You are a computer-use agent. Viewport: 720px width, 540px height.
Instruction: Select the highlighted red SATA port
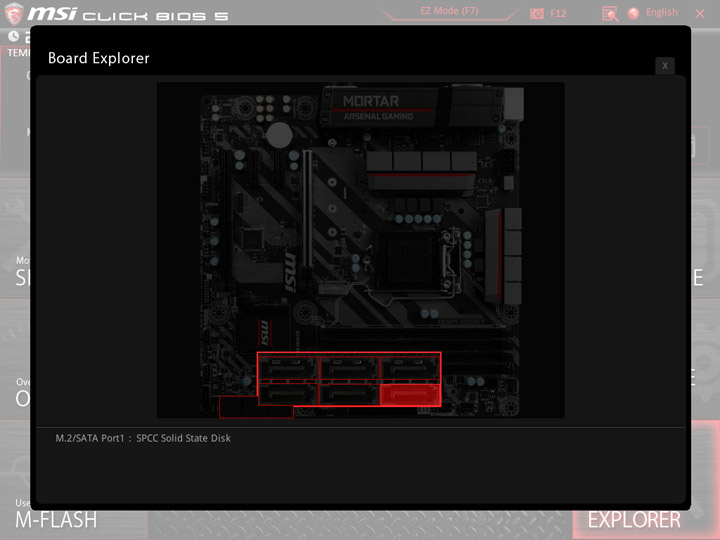(411, 395)
